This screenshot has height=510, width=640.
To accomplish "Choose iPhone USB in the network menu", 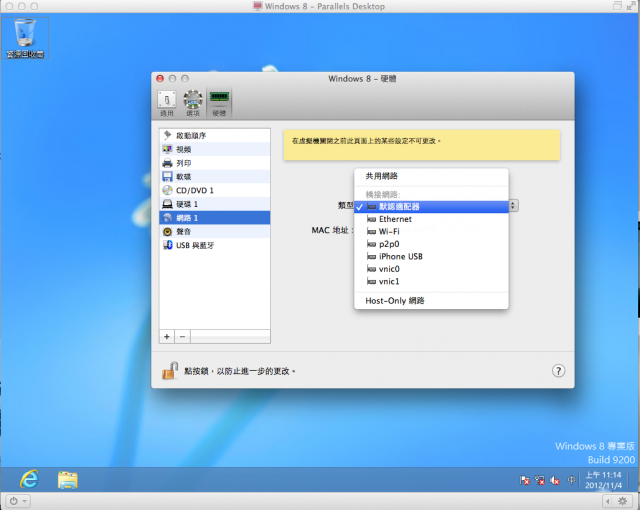I will pyautogui.click(x=431, y=256).
